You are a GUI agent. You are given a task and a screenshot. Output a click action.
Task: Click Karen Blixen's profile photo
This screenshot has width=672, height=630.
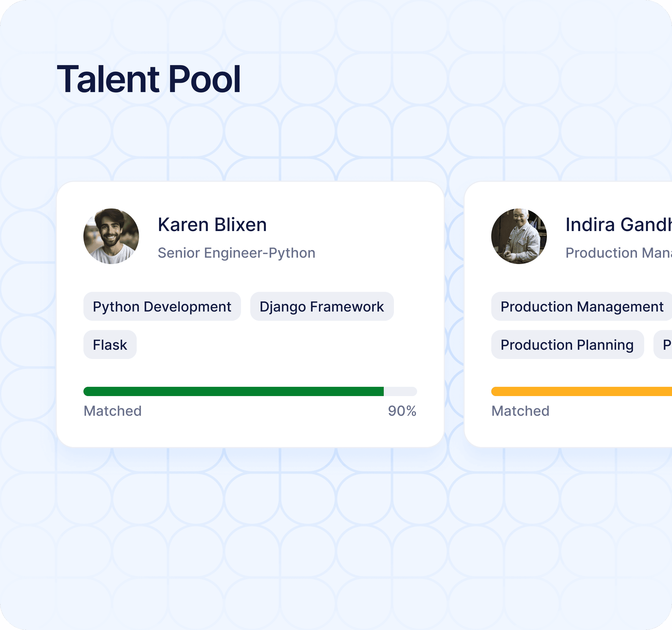(x=111, y=236)
